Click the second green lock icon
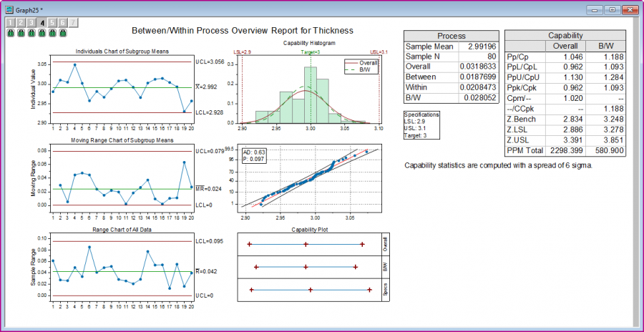The image size is (644, 332). click(21, 32)
